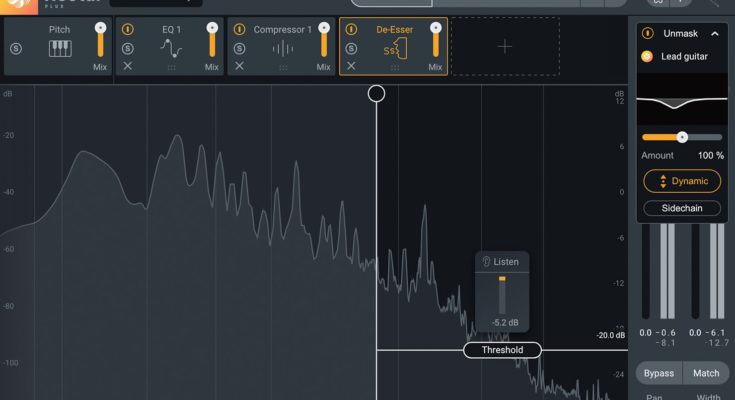Click the Match button
This screenshot has width=735, height=400.
[706, 373]
